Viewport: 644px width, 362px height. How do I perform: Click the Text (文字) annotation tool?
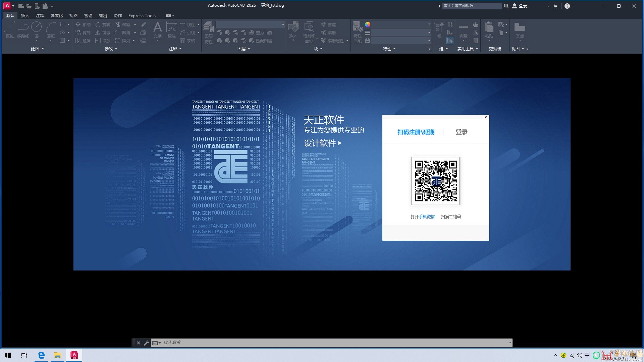(157, 29)
